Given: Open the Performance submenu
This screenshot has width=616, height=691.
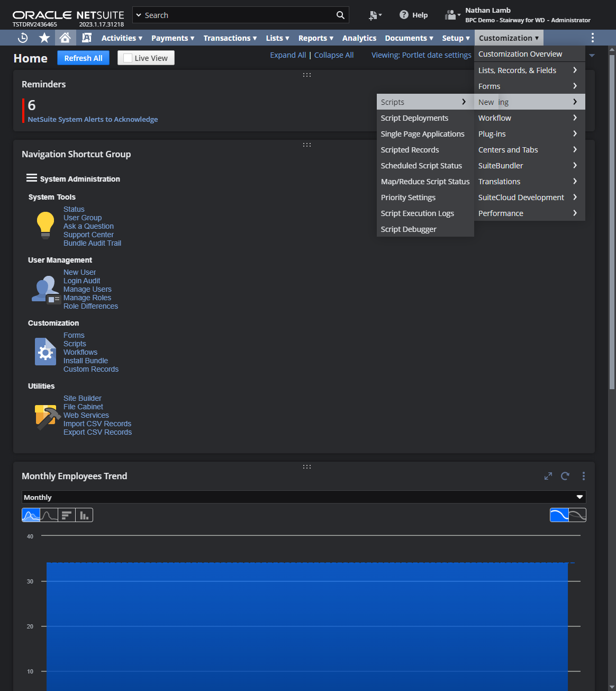Looking at the screenshot, I should coord(530,213).
